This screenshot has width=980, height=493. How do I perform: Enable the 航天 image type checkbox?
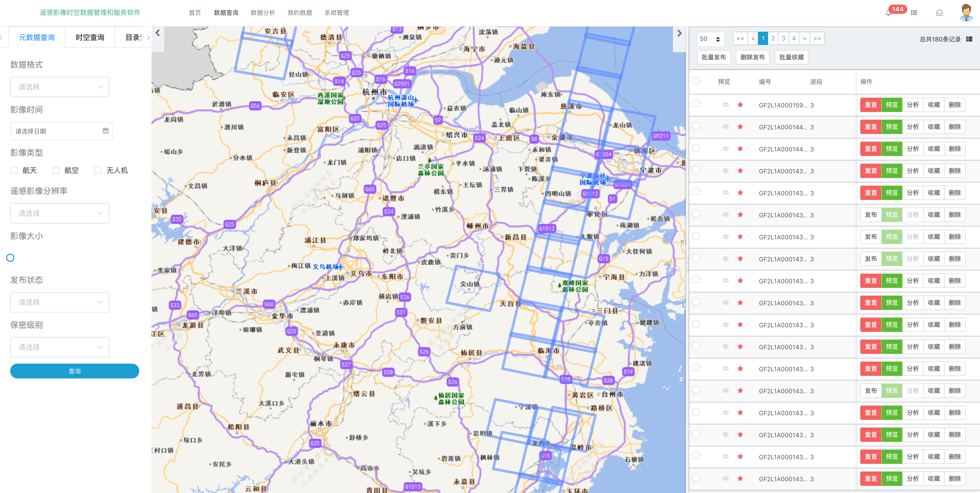(x=14, y=170)
